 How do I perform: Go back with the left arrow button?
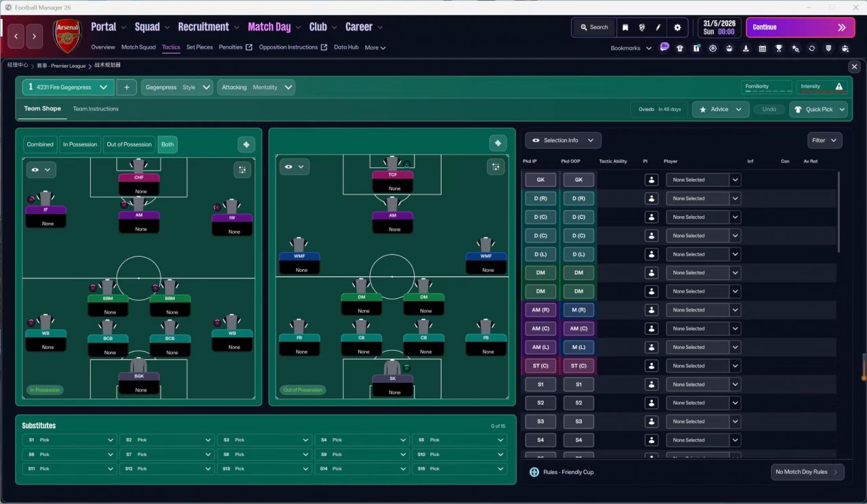(16, 36)
